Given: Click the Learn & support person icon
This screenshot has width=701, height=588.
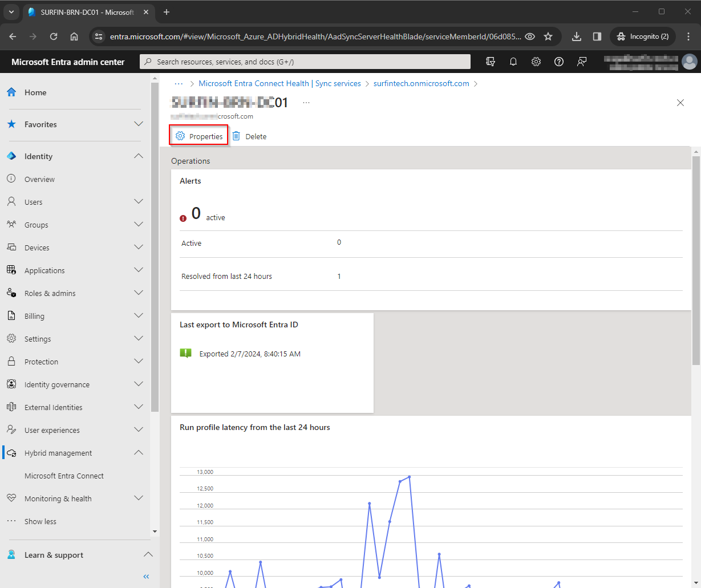Looking at the screenshot, I should click(x=11, y=555).
